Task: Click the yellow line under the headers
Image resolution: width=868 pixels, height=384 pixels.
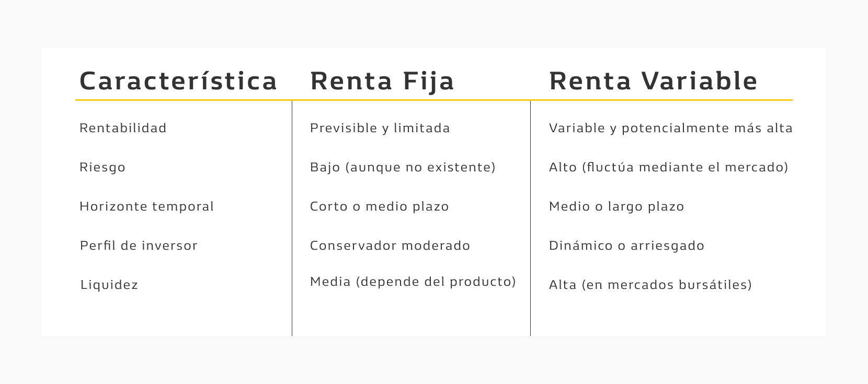Action: coord(434,100)
